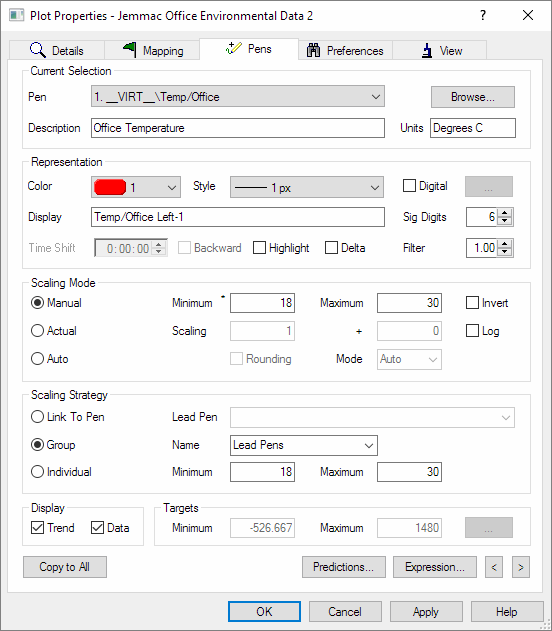The image size is (552, 631).
Task: Click the binoculars Preferences icon
Action: click(x=313, y=50)
